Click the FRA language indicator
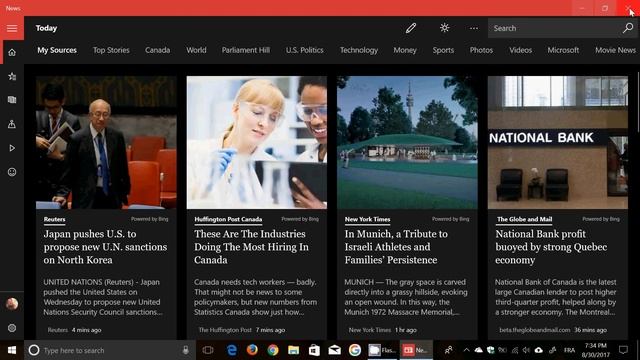The height and width of the screenshot is (360, 640). coord(569,350)
